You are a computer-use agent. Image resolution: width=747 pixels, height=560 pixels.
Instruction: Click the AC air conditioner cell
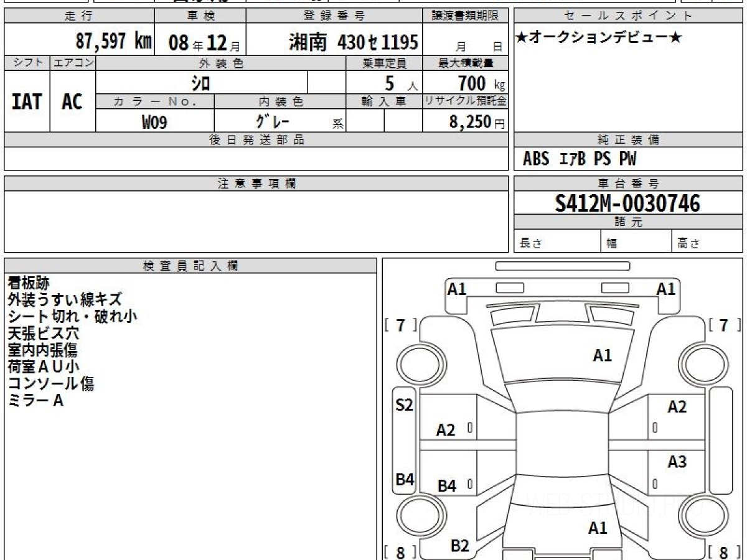[72, 101]
